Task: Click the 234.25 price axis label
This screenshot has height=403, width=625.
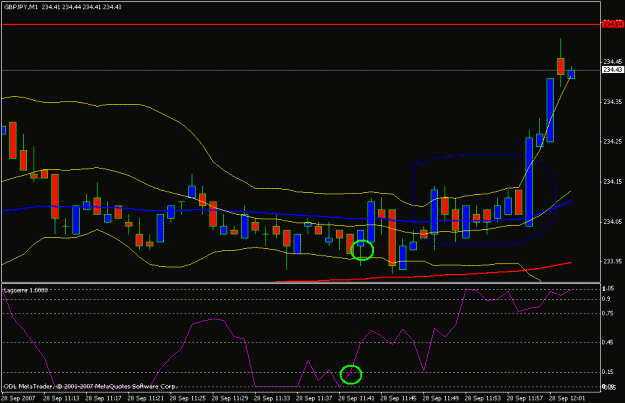Action: (612, 142)
